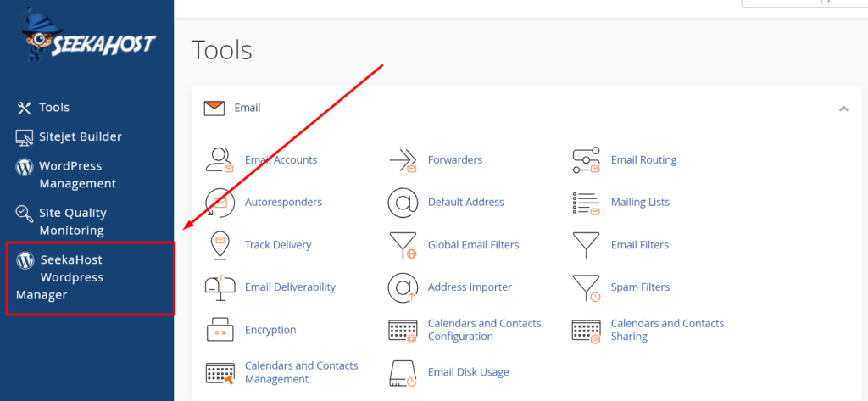Click the Email Routing icon
Image resolution: width=868 pixels, height=401 pixels.
coord(587,160)
